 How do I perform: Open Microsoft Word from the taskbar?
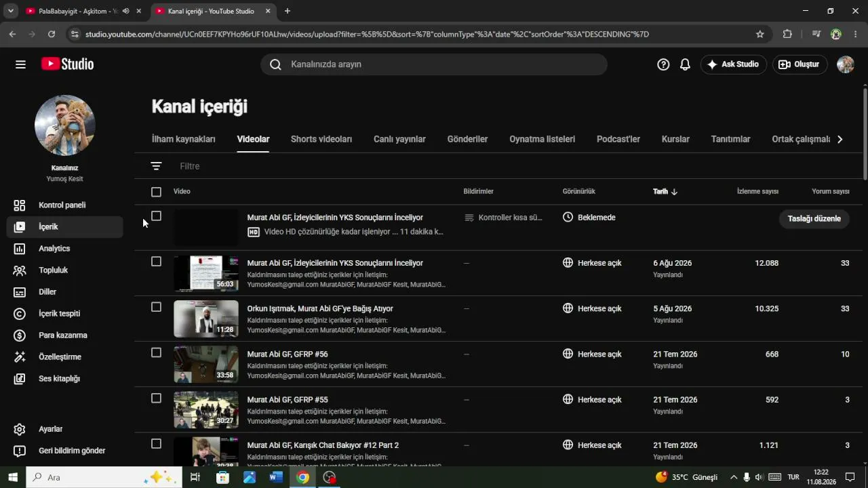pyautogui.click(x=276, y=477)
